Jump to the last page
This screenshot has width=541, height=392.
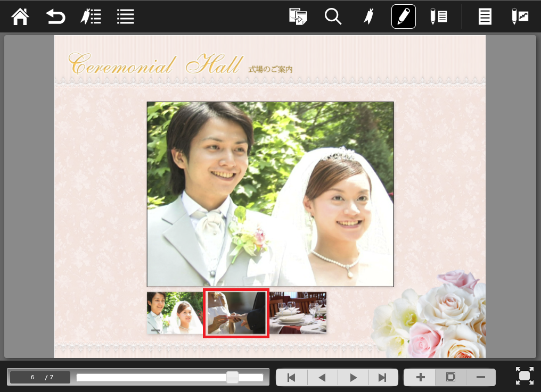pyautogui.click(x=382, y=378)
